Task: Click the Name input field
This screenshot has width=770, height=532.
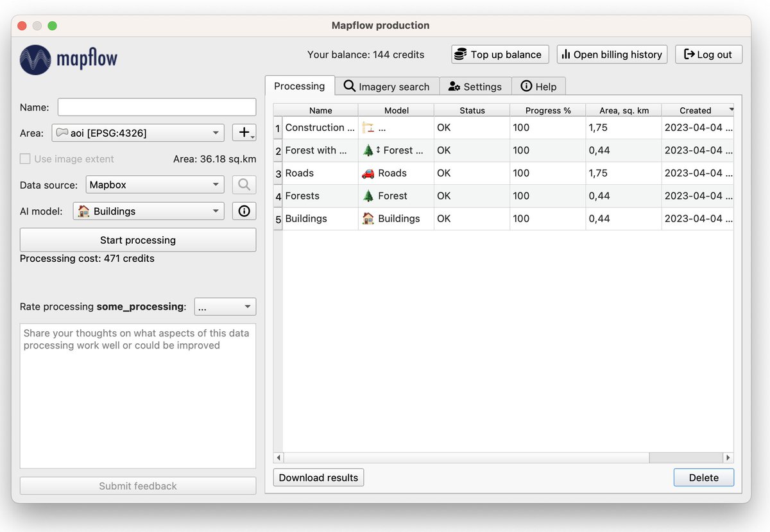Action: click(157, 107)
